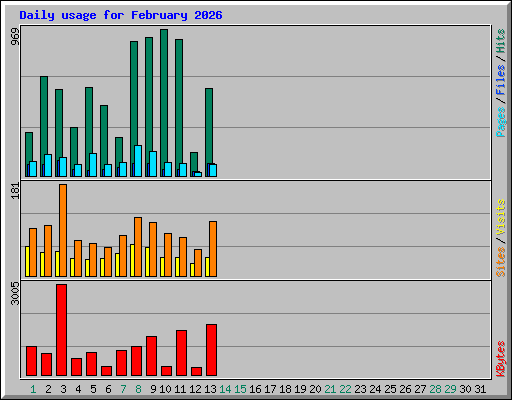Click day 13 on the date axis

210,389
